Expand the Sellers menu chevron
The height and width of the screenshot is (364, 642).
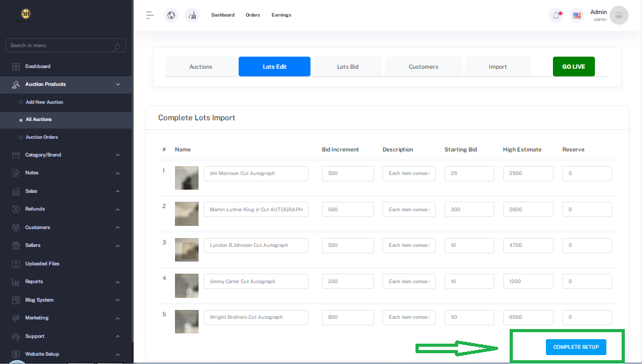pyautogui.click(x=118, y=246)
